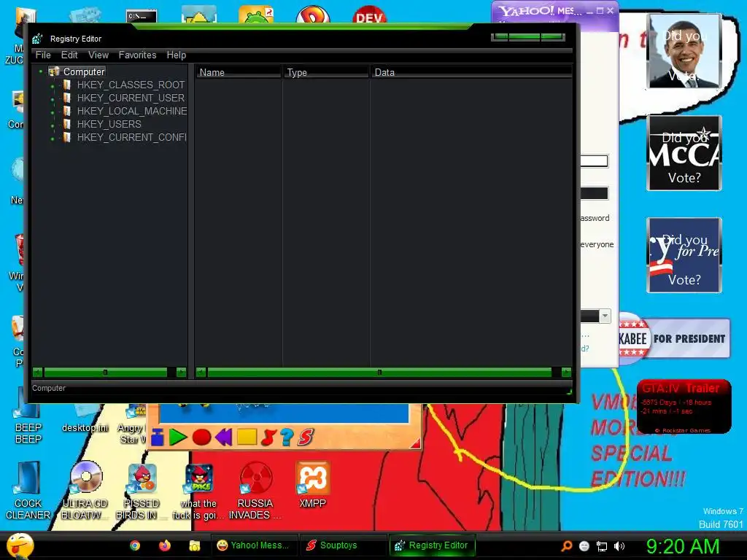
Task: Click the Type column header
Action: click(326, 72)
